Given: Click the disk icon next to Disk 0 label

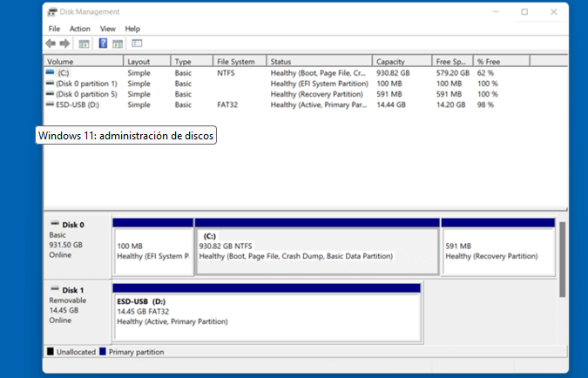Looking at the screenshot, I should [55, 224].
